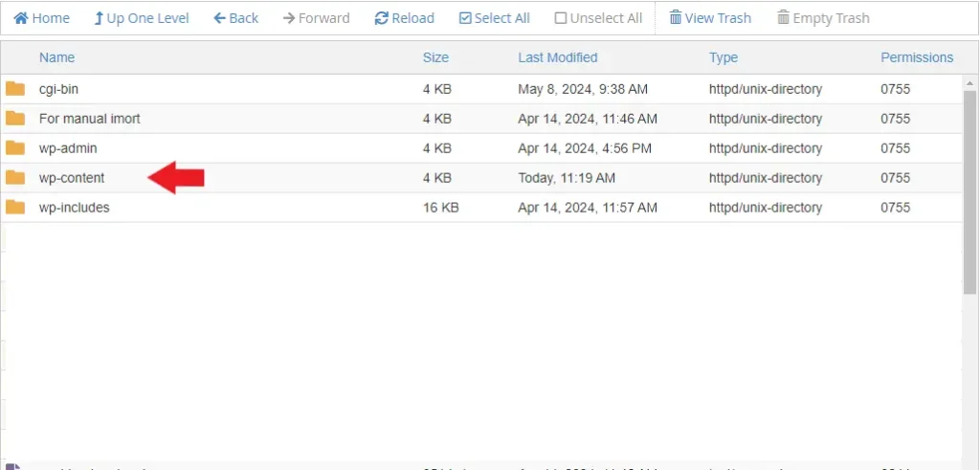This screenshot has height=470, width=980.
Task: Sort by Size column header
Action: (435, 57)
